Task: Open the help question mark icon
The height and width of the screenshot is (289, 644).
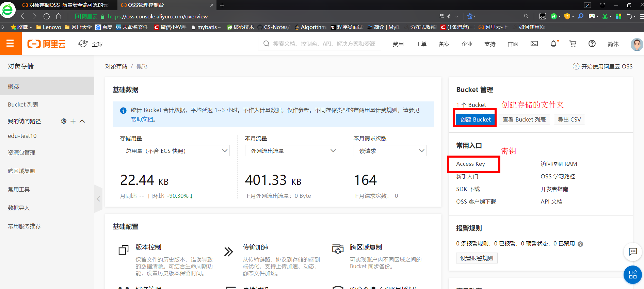Action: tap(592, 44)
